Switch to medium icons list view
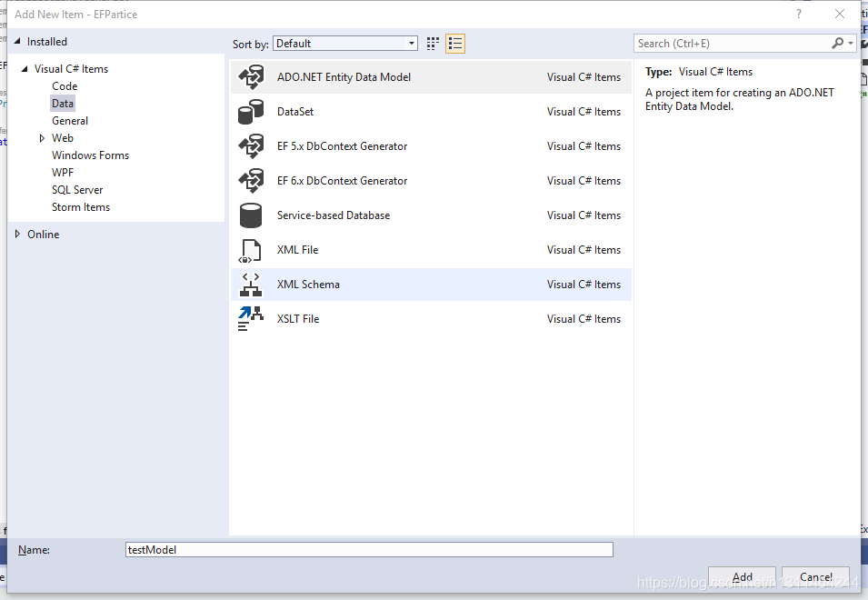The height and width of the screenshot is (600, 868). 455,44
